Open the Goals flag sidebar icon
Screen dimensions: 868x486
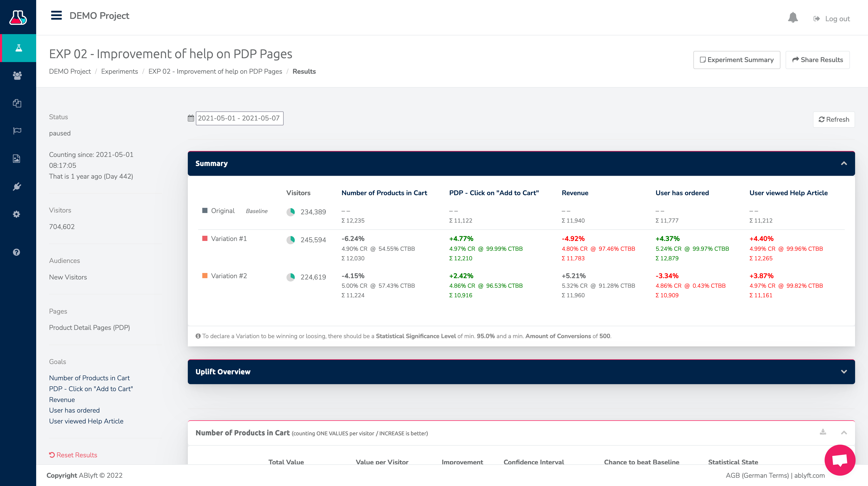[x=17, y=131]
